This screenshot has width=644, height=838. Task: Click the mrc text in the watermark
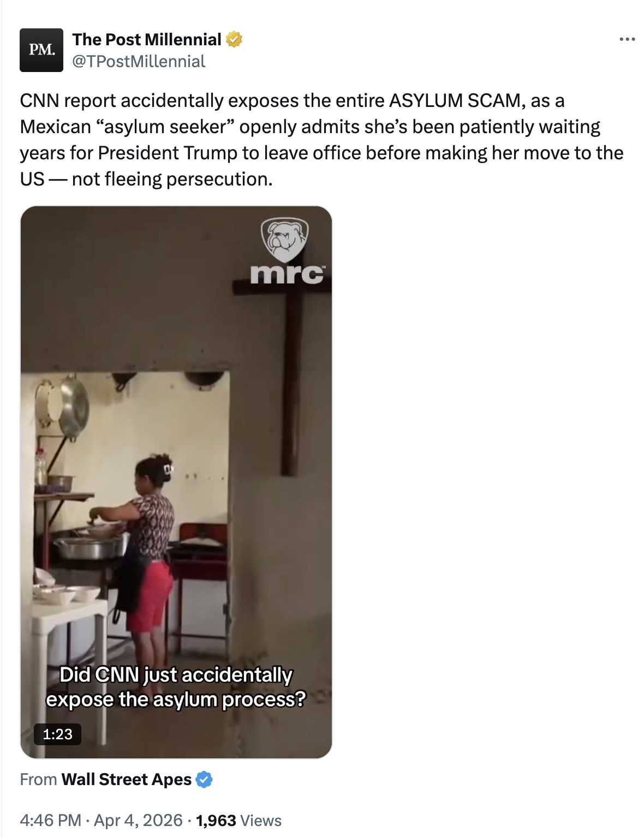coord(288,273)
